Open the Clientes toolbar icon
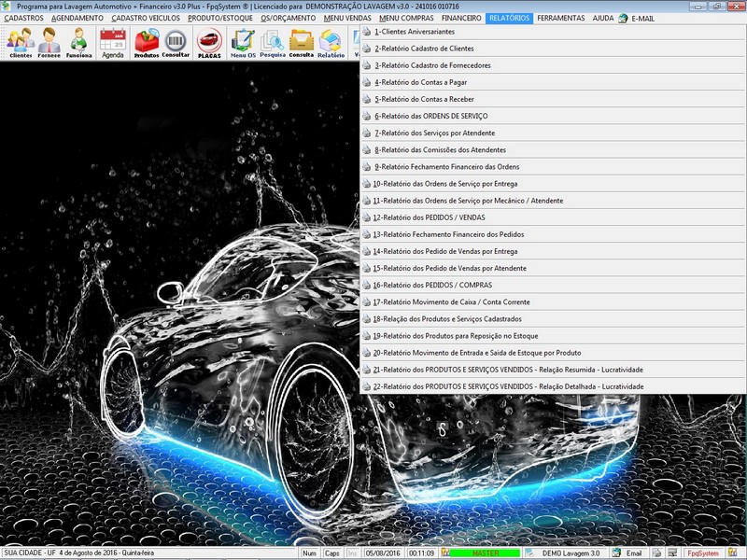The height and width of the screenshot is (560, 747). click(x=21, y=43)
